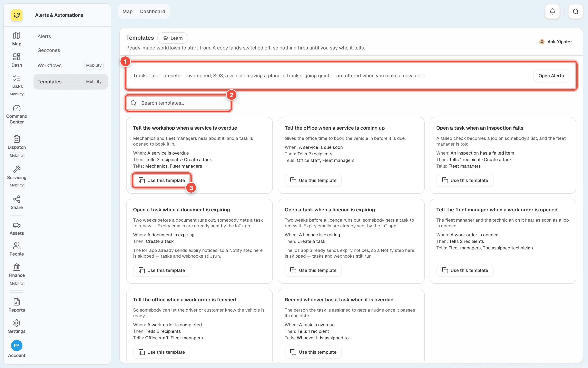Use the overdue task reminder template
Screen dimensions: 588x368
313,352
